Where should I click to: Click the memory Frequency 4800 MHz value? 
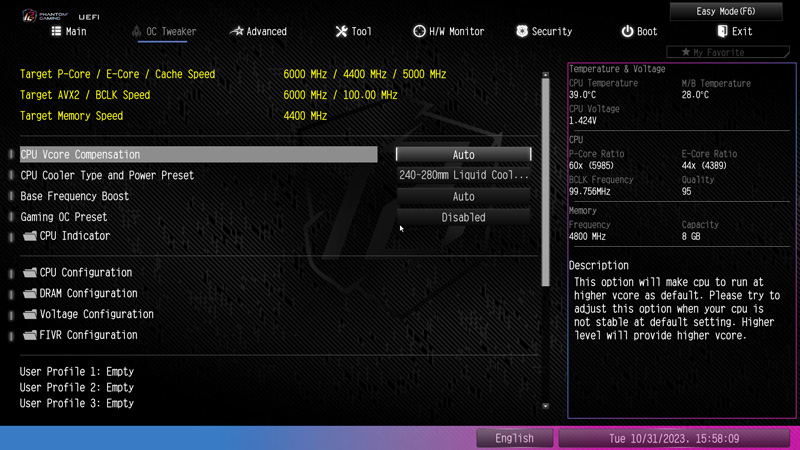click(587, 237)
